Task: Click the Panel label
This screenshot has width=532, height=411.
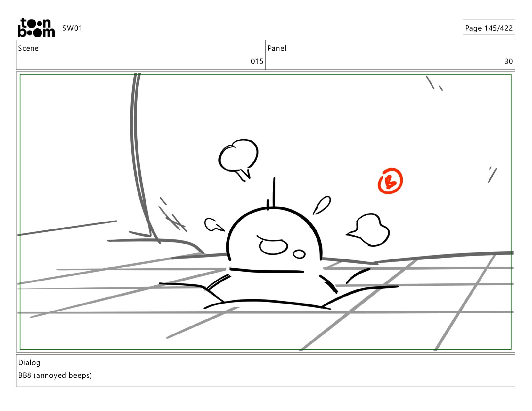Action: (277, 48)
